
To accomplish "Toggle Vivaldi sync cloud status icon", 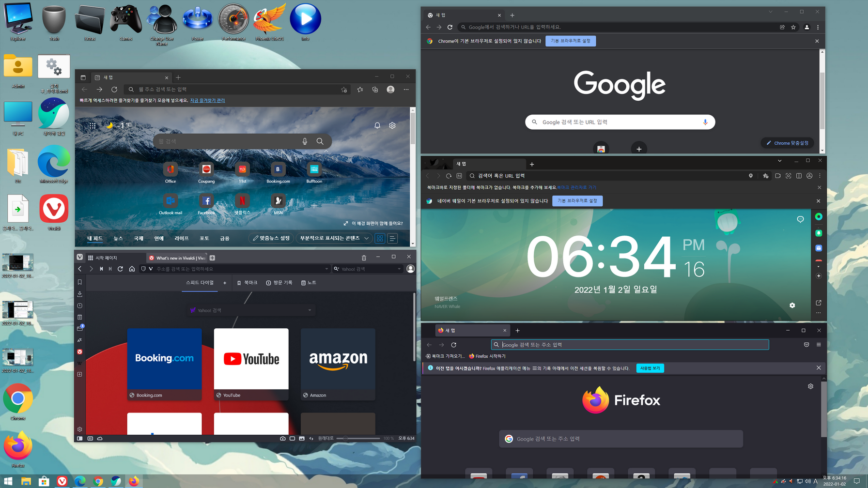I will pos(100,438).
